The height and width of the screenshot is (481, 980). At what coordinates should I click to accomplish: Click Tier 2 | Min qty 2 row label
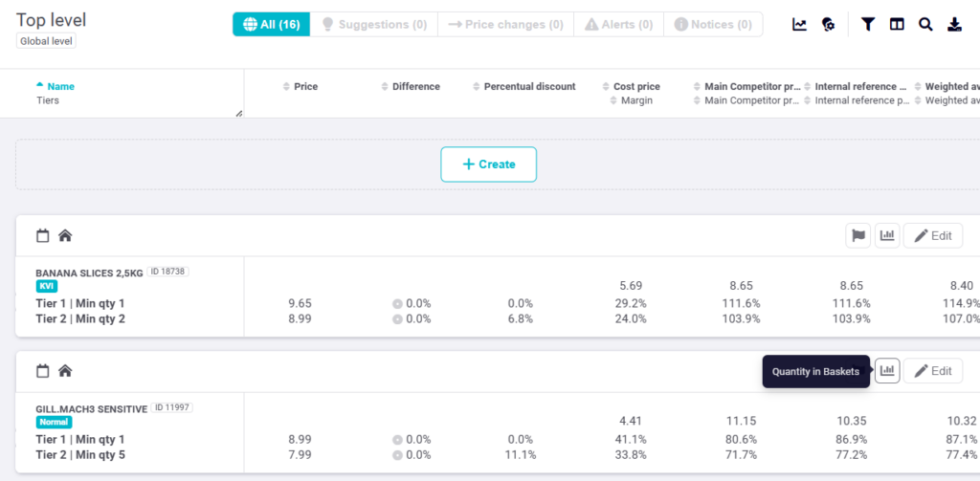tap(80, 319)
